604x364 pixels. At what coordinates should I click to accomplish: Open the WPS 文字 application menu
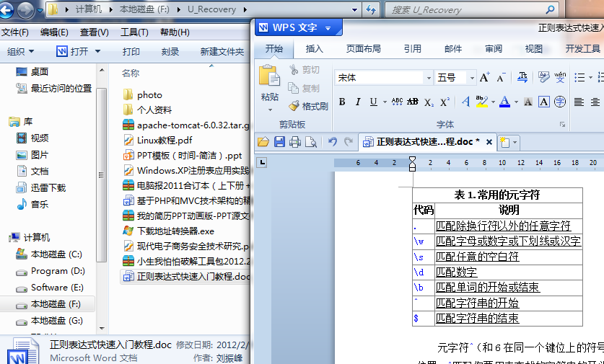299,27
